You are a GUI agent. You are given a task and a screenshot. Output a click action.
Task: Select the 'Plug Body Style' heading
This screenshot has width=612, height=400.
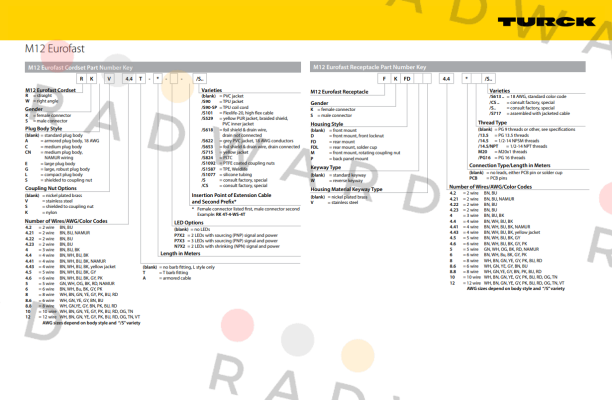pos(43,128)
